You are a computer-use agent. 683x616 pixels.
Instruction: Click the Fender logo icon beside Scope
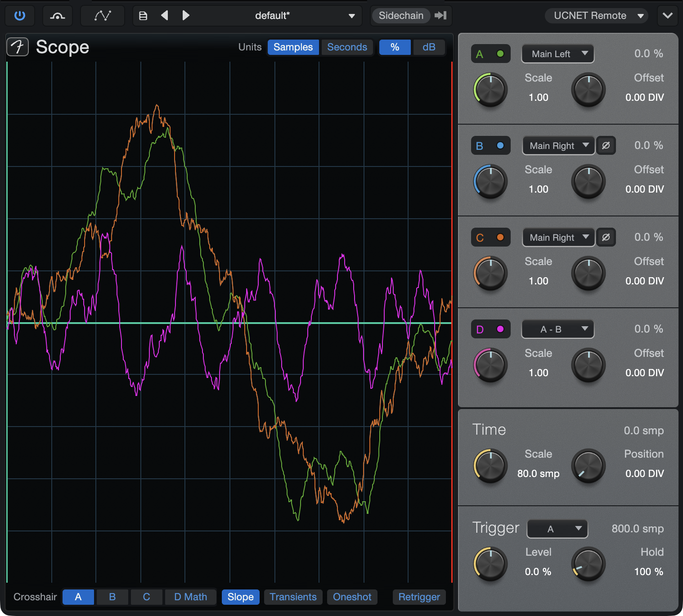[x=18, y=47]
